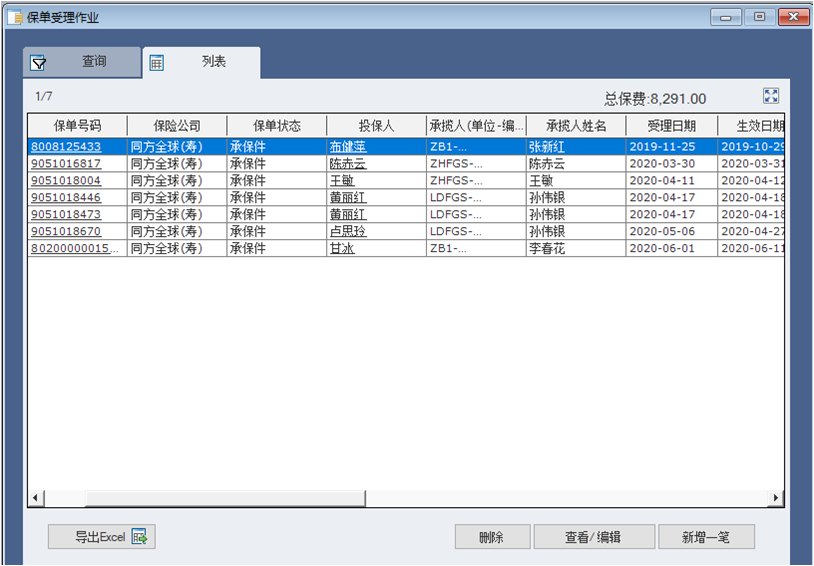Export the list with 导出Excel button
Viewport: 814px width, 566px height.
pyautogui.click(x=102, y=537)
